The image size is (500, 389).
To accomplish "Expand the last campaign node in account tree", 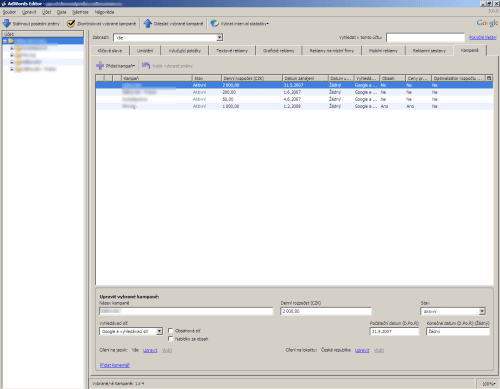I will click(x=12, y=69).
